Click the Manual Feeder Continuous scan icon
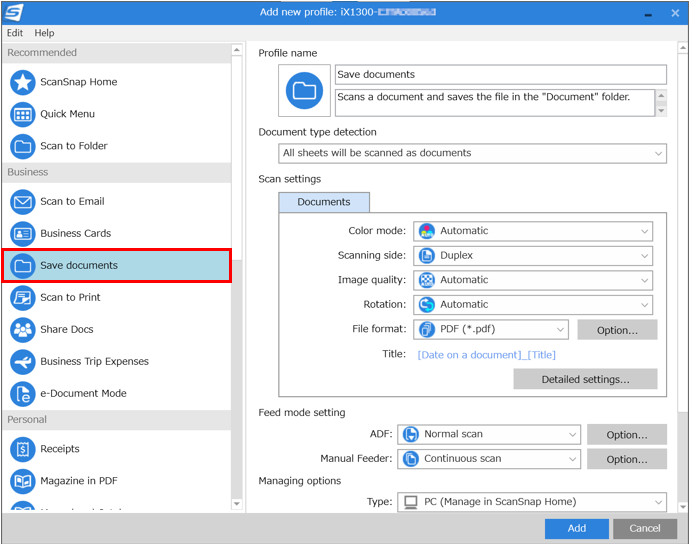 (411, 459)
